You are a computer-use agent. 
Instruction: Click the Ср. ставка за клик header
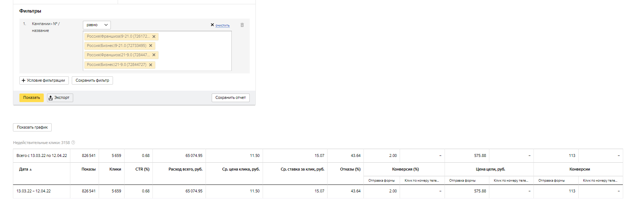click(x=302, y=169)
